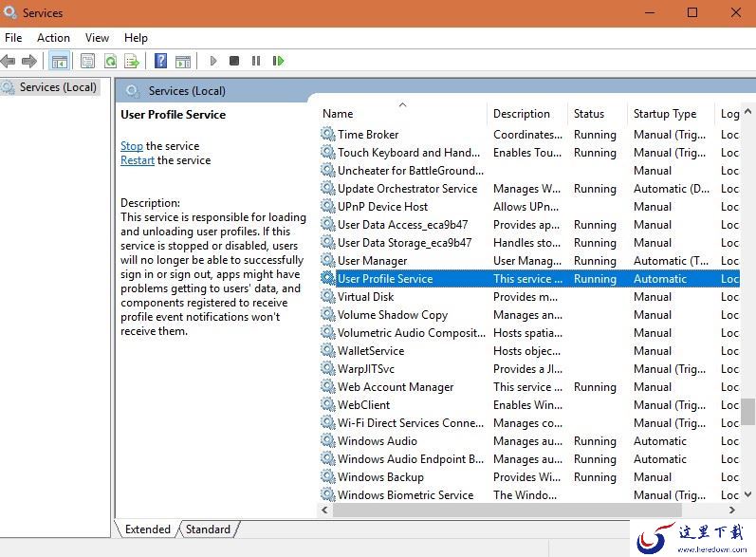Select Windows Biometric Service row
The image size is (756, 557).
(529, 494)
